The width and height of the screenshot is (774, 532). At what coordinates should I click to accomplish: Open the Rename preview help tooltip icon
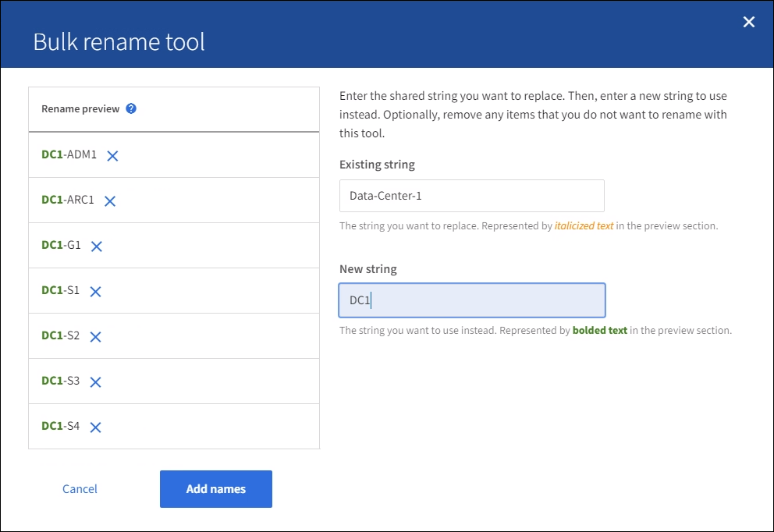tap(131, 109)
